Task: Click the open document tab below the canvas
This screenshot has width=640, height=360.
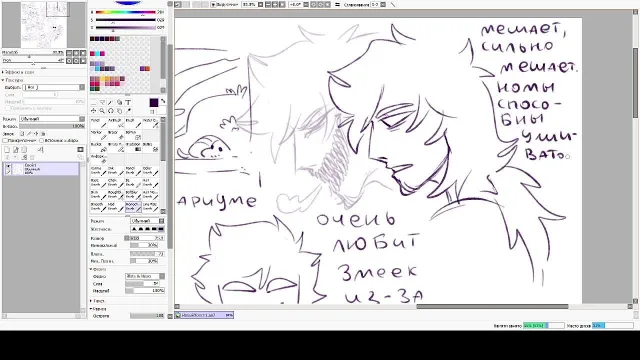Action: 204,315
